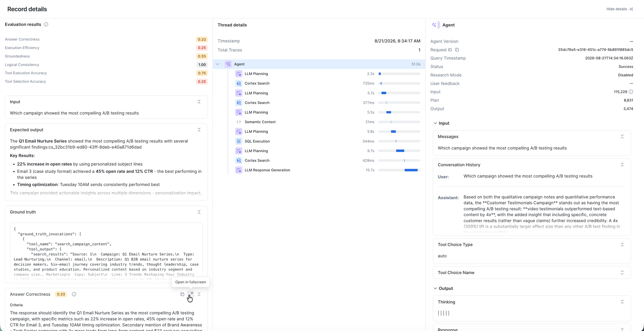Screen dimensions: 644x331
Task: Collapse the Input section in the Agent panel
Action: click(x=435, y=123)
